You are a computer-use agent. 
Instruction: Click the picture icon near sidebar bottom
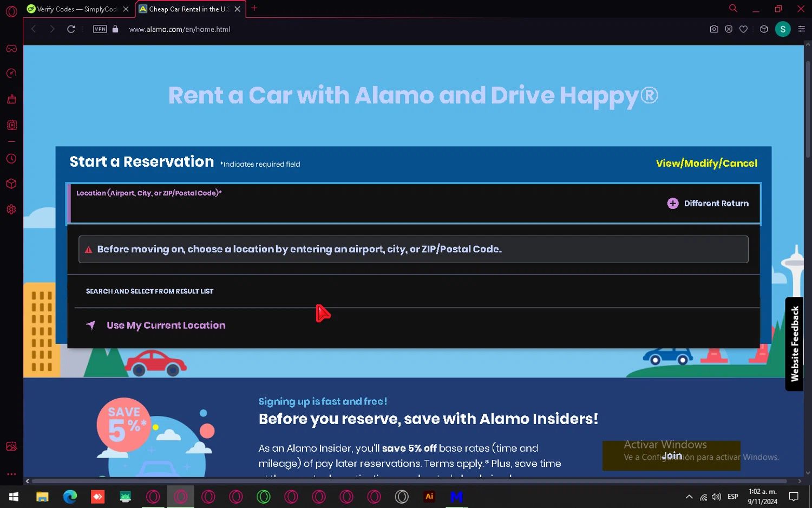(x=11, y=446)
